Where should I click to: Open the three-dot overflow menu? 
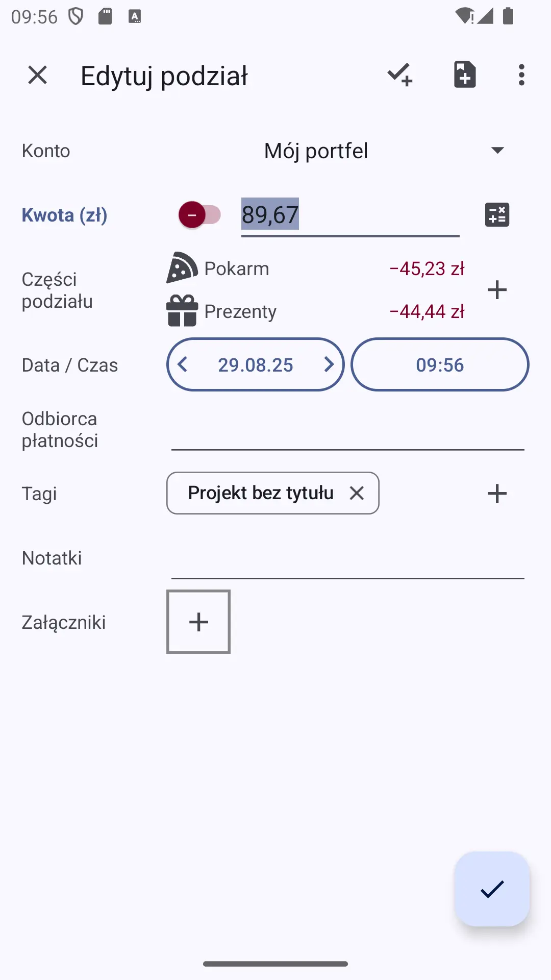point(521,75)
